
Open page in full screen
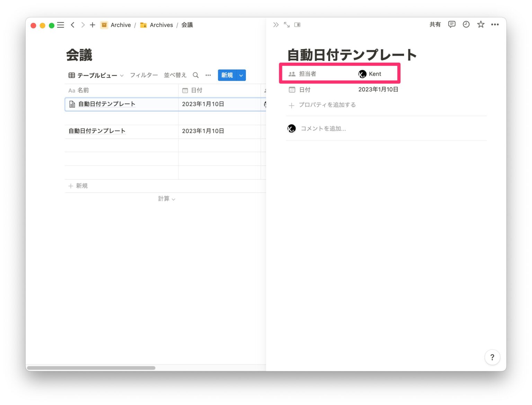coord(287,25)
